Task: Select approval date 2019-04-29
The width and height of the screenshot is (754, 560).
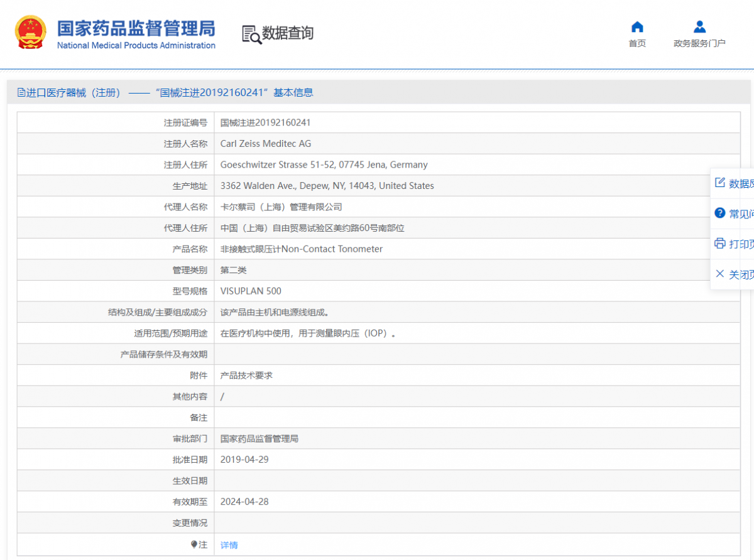Action: point(244,460)
